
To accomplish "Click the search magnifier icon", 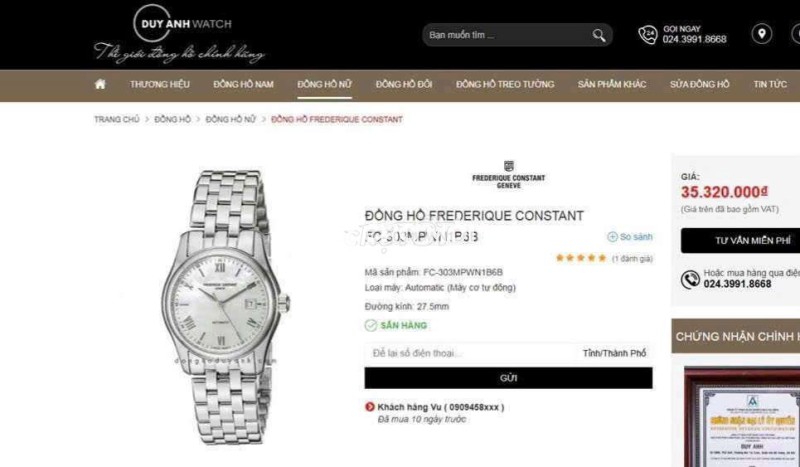I will [x=599, y=35].
